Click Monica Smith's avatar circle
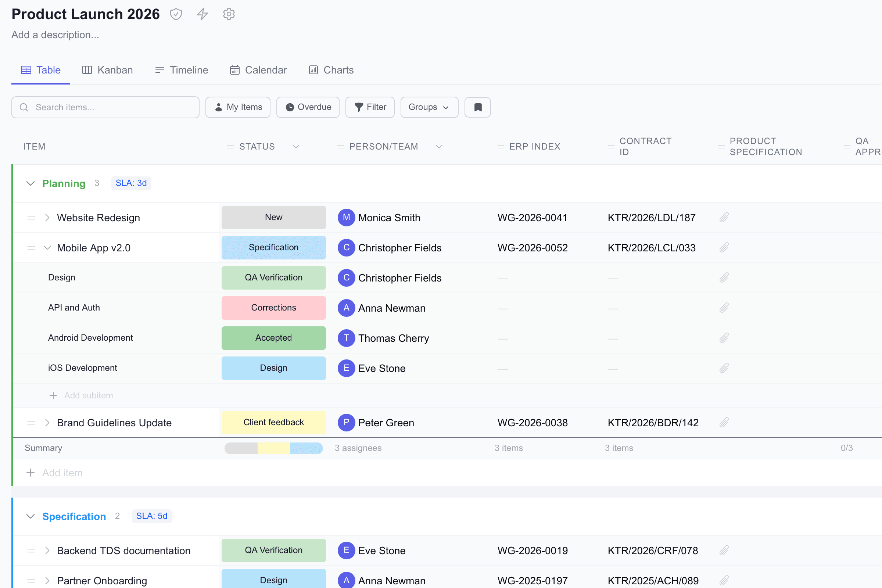The height and width of the screenshot is (588, 882). [x=346, y=218]
